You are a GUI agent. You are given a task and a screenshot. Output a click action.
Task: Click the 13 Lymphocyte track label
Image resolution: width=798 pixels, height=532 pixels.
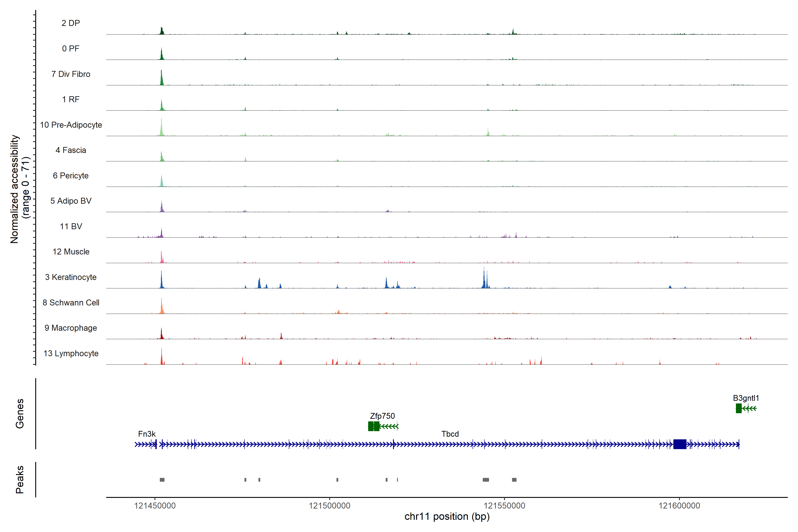71,353
